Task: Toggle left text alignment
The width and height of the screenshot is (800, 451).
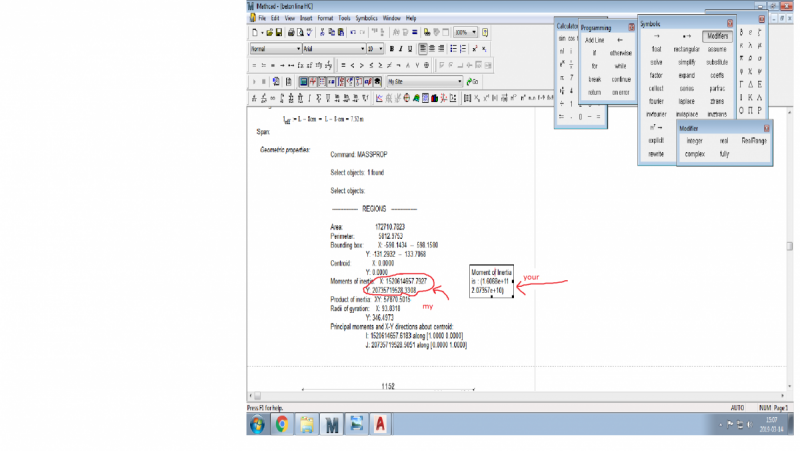Action: pyautogui.click(x=423, y=48)
